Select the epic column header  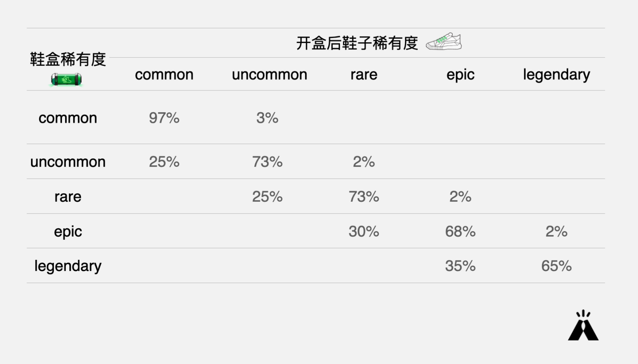click(x=460, y=75)
